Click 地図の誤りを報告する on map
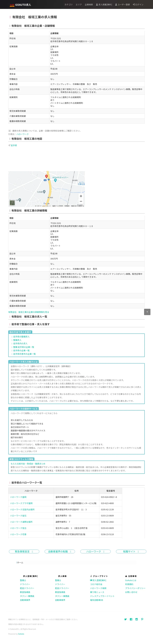The image size is (153, 644). coord(77,206)
